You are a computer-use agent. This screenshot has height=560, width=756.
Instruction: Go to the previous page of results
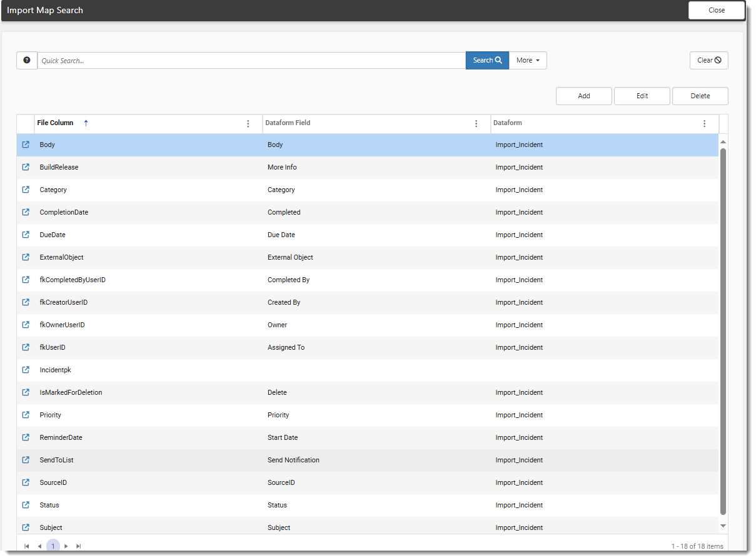point(39,546)
